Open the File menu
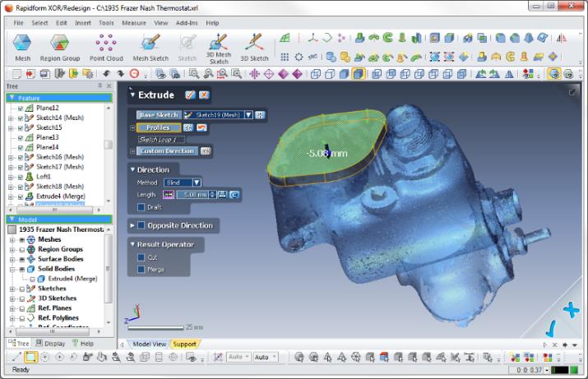This screenshot has width=588, height=379. [18, 23]
